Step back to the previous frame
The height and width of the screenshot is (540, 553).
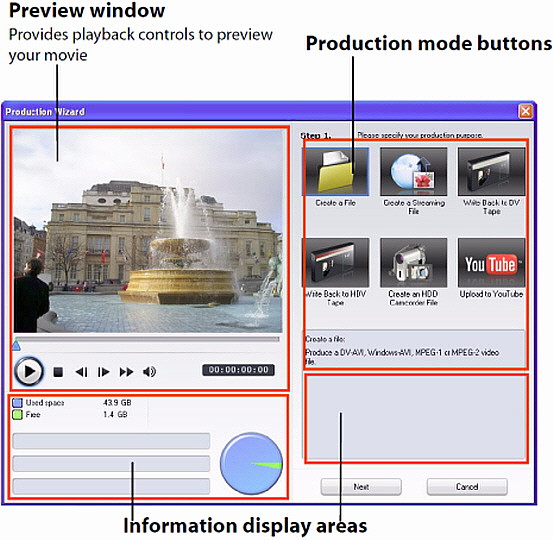click(81, 372)
